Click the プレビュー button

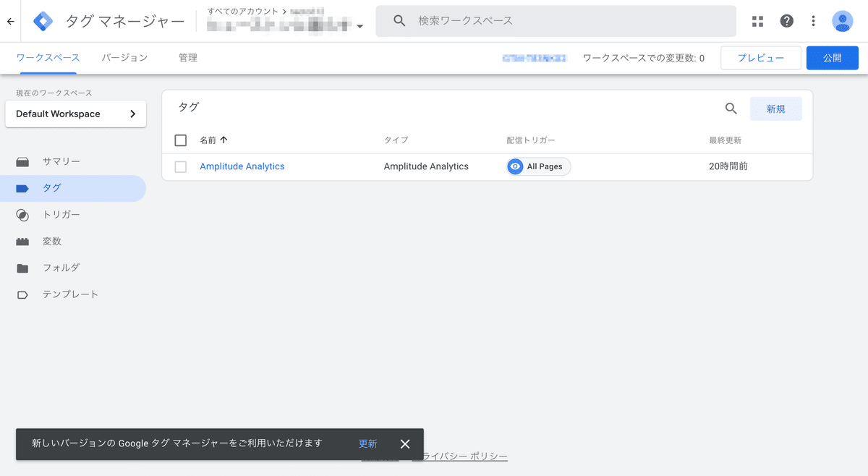[761, 58]
